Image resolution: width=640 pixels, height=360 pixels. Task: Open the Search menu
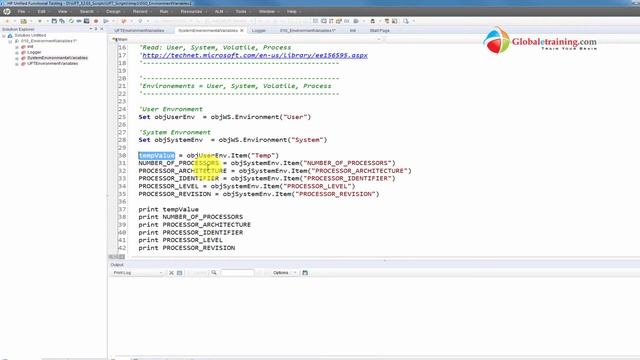click(x=87, y=11)
